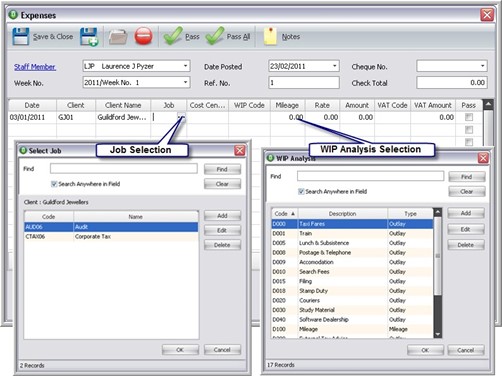This screenshot has height=376, width=502.
Task: Click the Mileage column header
Action: pos(287,105)
